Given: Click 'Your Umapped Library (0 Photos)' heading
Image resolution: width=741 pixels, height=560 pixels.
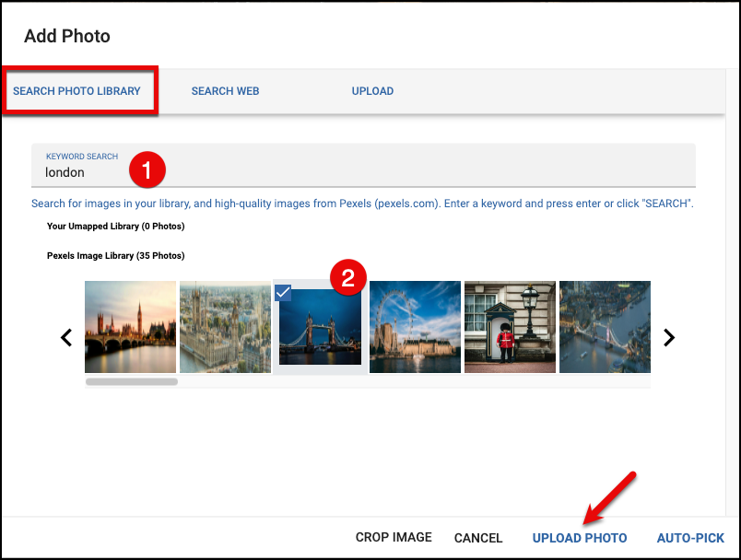Looking at the screenshot, I should (116, 227).
